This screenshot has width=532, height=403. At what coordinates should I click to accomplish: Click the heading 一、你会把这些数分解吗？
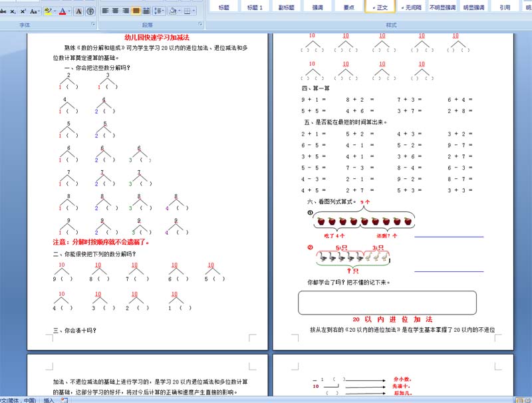tap(97, 68)
